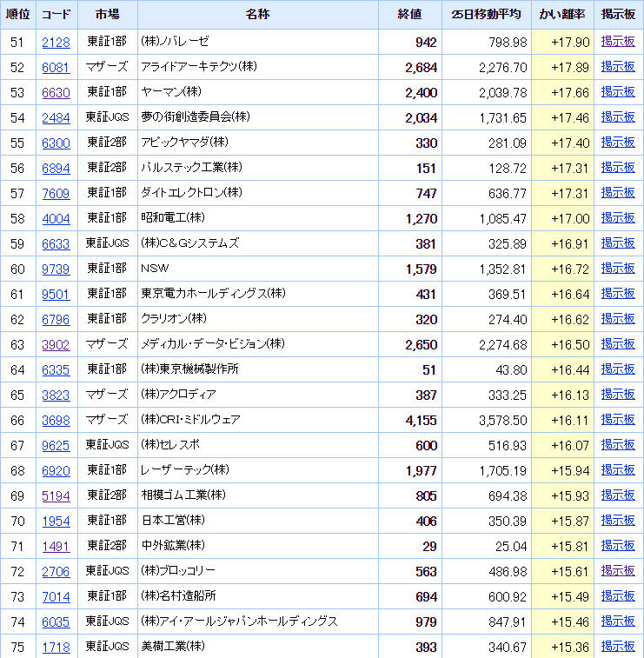Viewport: 644px width, 658px height.
Task: Open stock code 9739 for NSW
Action: [56, 269]
